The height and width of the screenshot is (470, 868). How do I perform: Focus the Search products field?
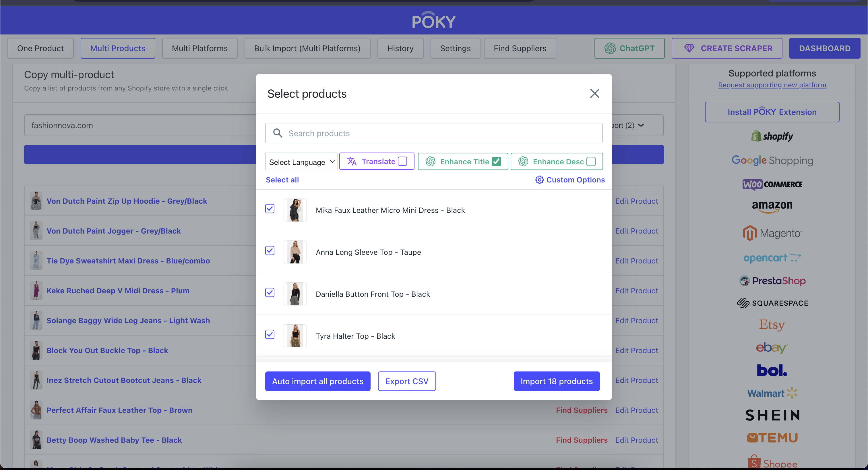tap(434, 133)
